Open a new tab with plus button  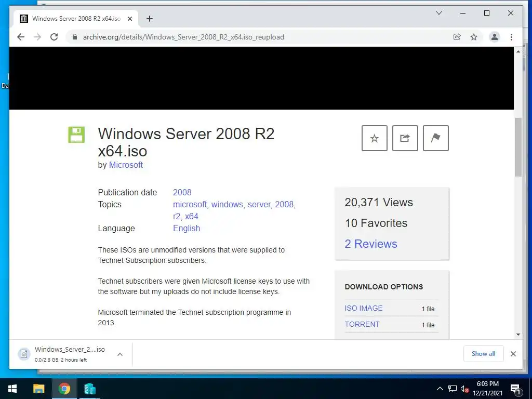(150, 19)
